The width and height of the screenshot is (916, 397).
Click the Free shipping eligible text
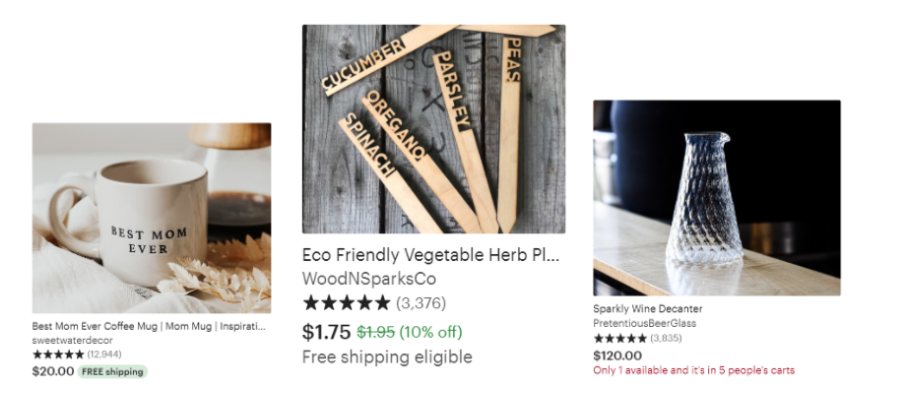click(x=387, y=357)
